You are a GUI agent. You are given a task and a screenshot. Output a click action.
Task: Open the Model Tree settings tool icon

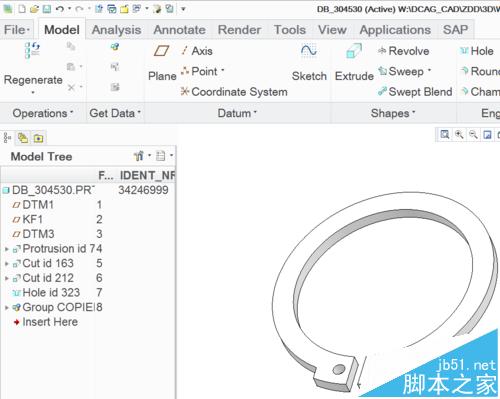click(x=138, y=156)
